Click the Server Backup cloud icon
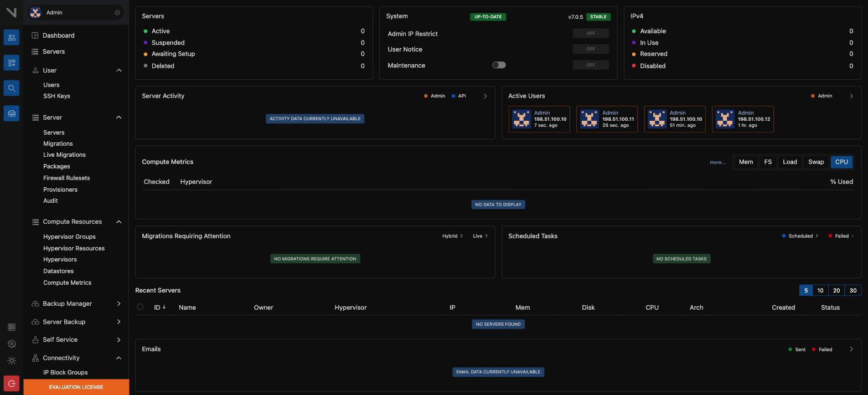Screen dimensions: 868x395 pyautogui.click(x=35, y=322)
